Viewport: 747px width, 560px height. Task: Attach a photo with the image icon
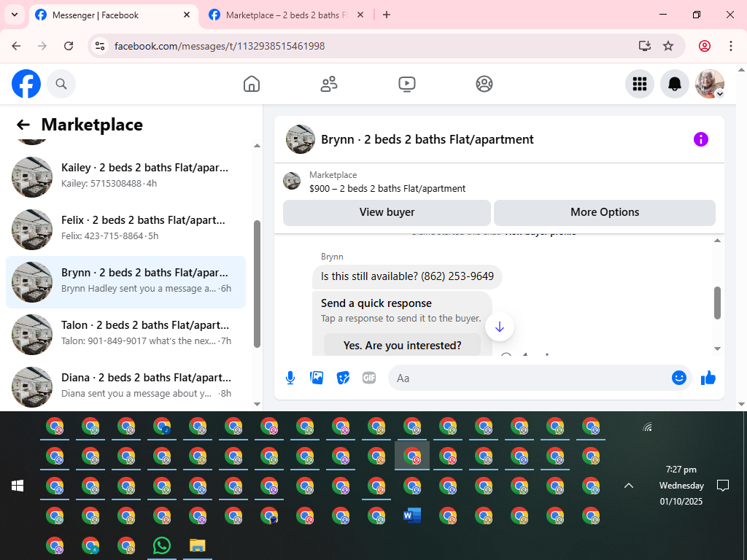(x=317, y=378)
